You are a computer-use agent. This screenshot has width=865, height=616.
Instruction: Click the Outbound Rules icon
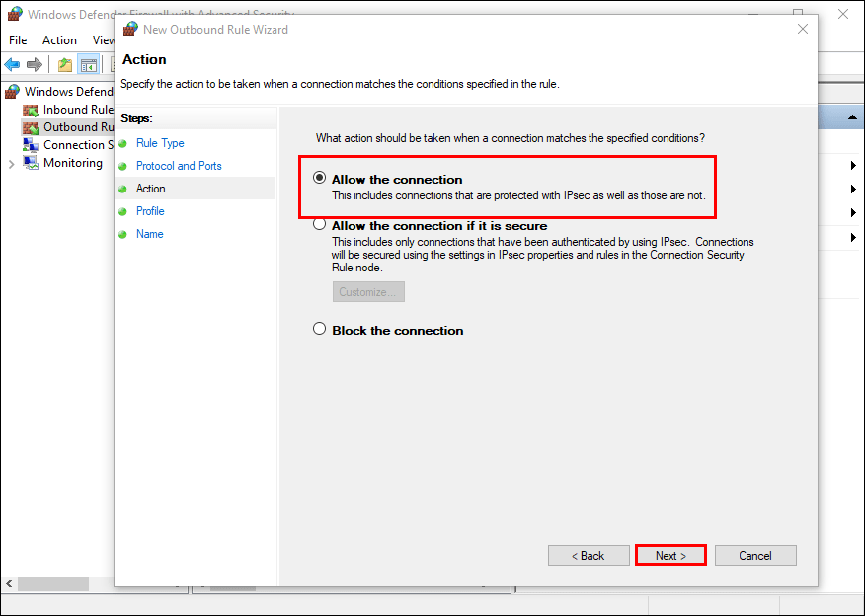coord(31,128)
